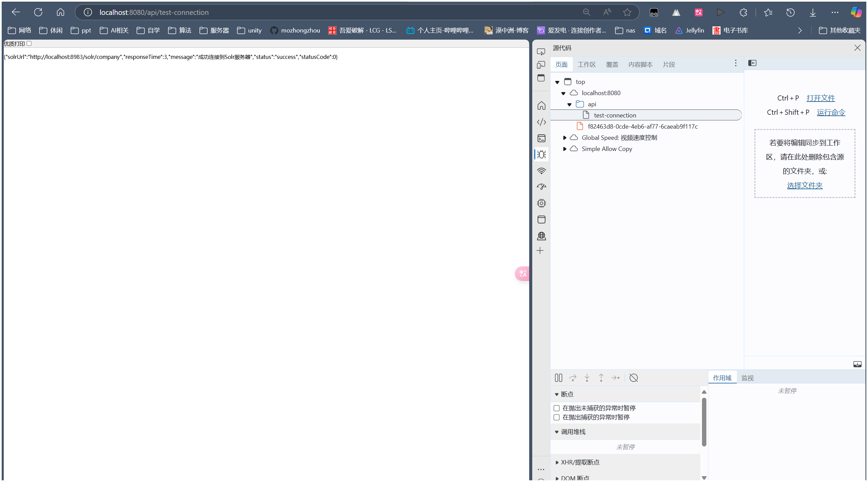Viewport: 868px width, 482px height.
Task: Click the inspect element icon
Action: point(541,52)
